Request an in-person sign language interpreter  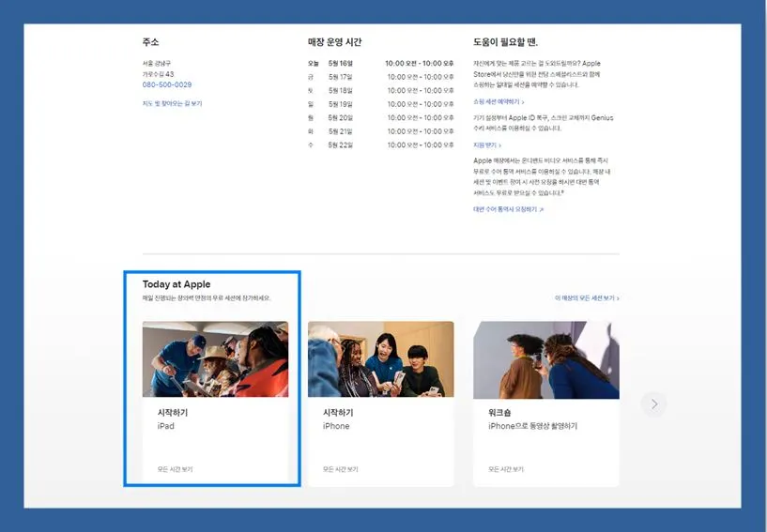tap(508, 209)
